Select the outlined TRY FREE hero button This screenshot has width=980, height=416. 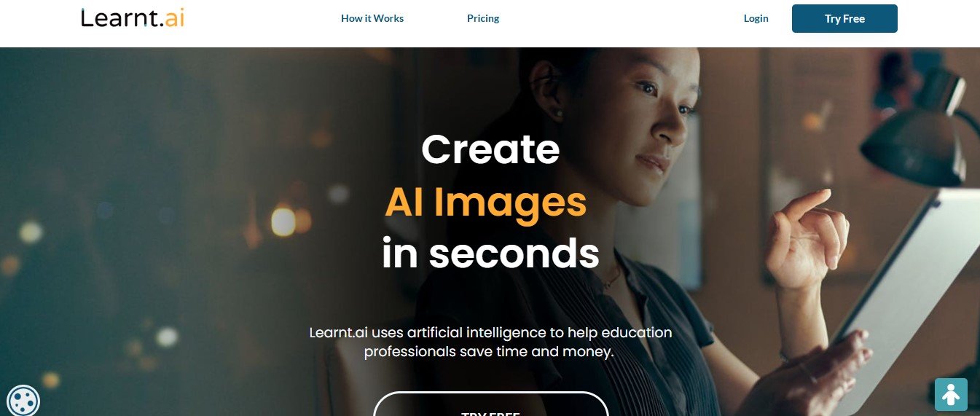pos(490,404)
